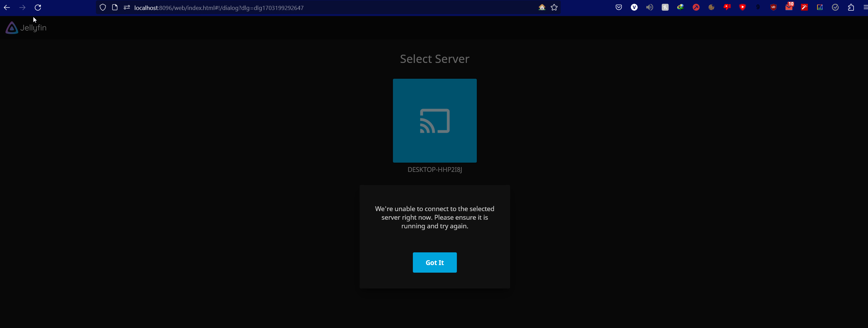Open the Extensions puzzle-piece menu
The image size is (868, 328).
point(851,8)
